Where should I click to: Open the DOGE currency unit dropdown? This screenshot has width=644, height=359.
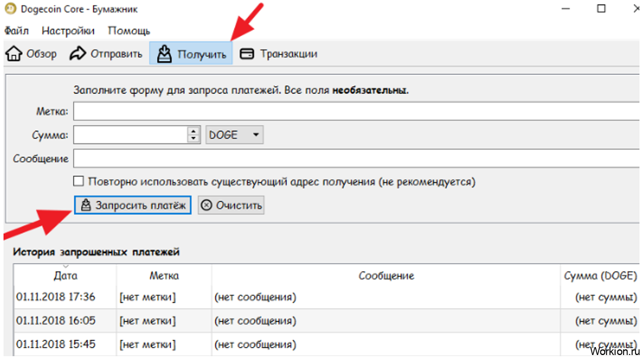point(234,135)
